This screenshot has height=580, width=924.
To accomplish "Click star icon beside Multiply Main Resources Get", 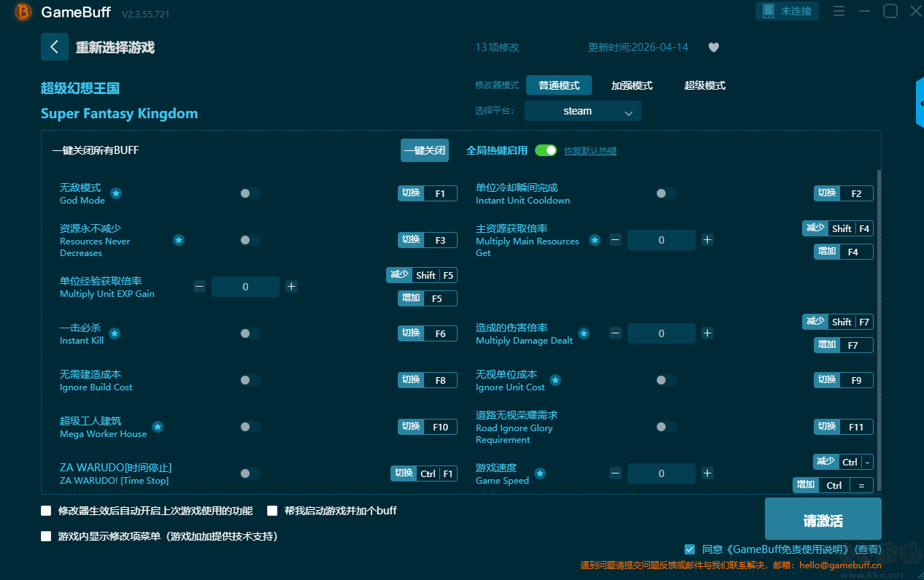I will click(595, 240).
